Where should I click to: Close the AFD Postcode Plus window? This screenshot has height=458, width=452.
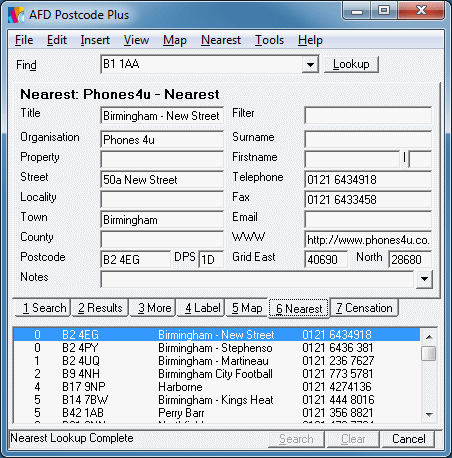point(421,11)
